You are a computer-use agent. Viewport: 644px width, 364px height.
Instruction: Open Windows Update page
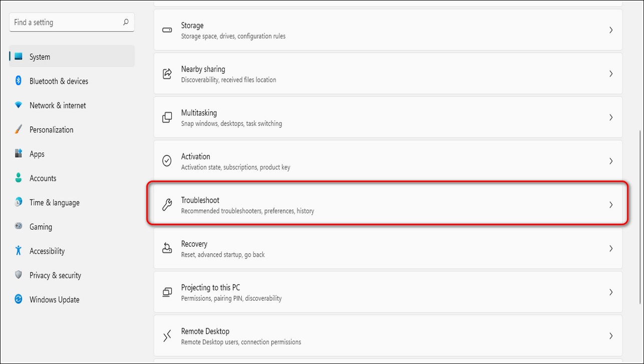(54, 300)
